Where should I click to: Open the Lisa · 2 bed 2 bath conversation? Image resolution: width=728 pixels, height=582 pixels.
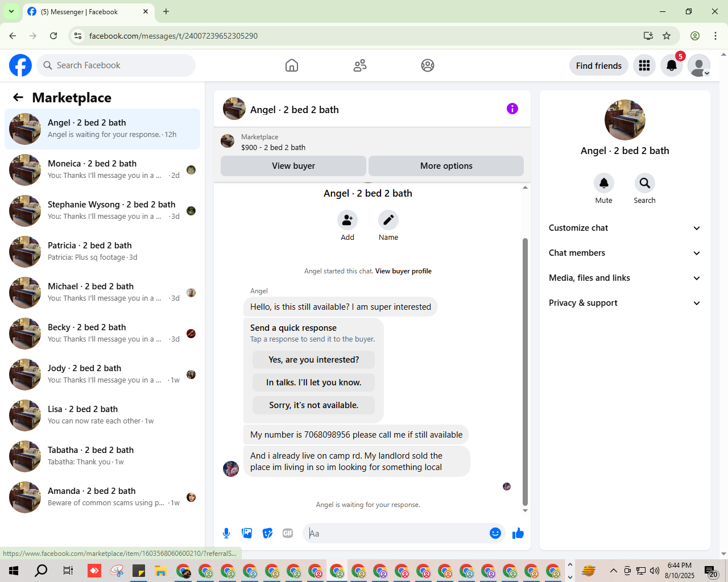[x=102, y=415]
